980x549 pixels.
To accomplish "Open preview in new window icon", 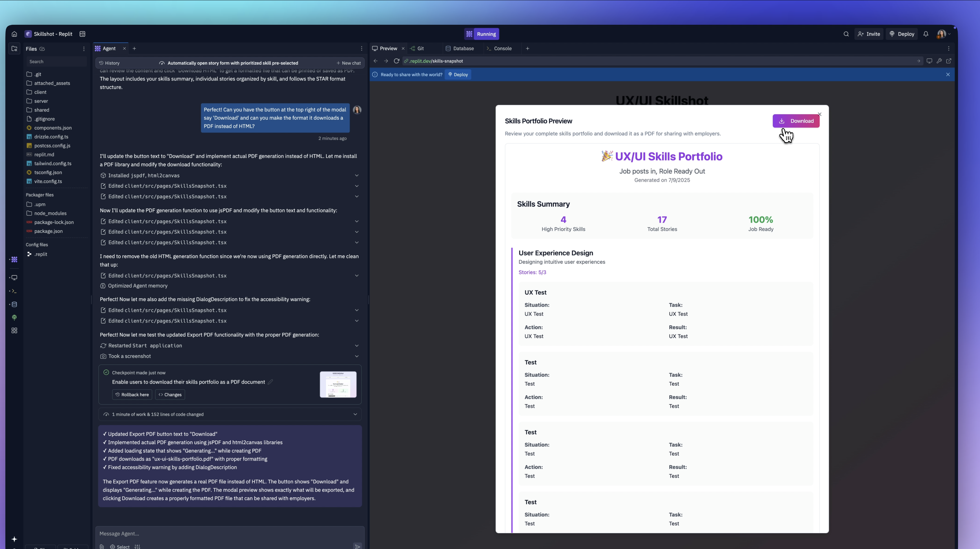I will [x=949, y=61].
